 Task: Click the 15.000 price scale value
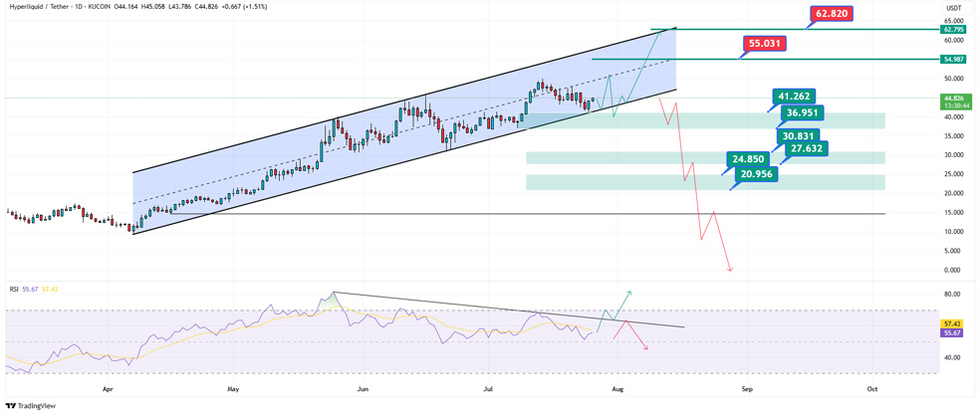click(953, 213)
